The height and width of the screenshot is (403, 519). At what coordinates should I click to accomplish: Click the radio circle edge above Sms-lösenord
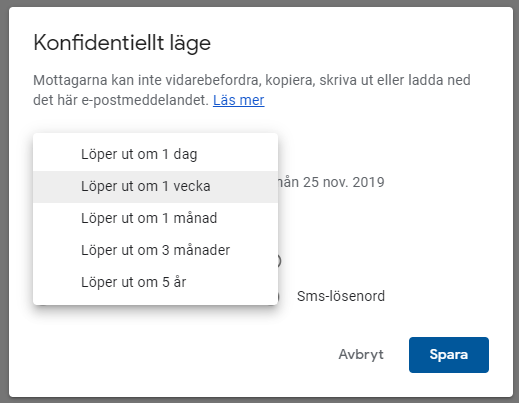click(x=280, y=261)
